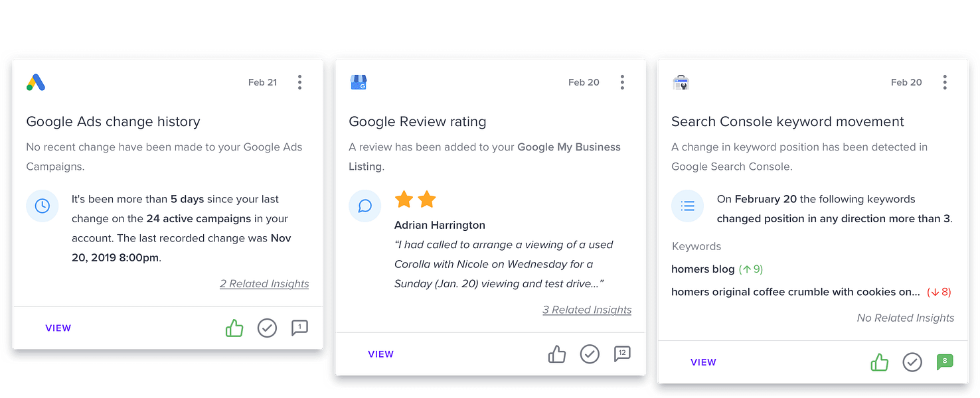Screen dimensions: 980x398
Task: Open 3 Related Insights link
Action: (x=587, y=310)
